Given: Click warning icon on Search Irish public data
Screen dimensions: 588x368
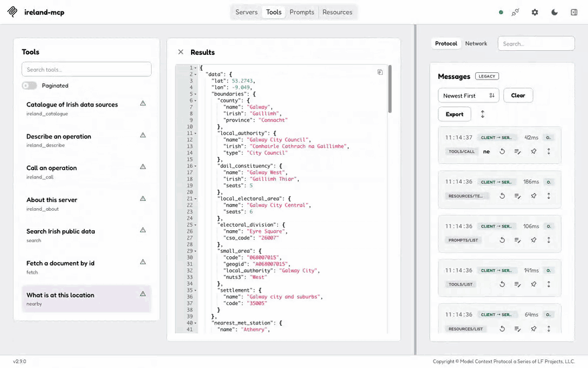Looking at the screenshot, I should [143, 230].
